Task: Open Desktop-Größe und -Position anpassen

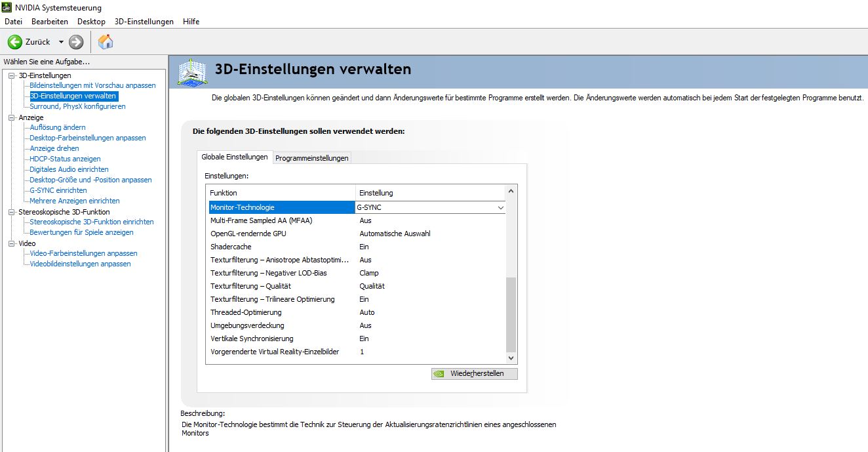Action: (x=90, y=180)
